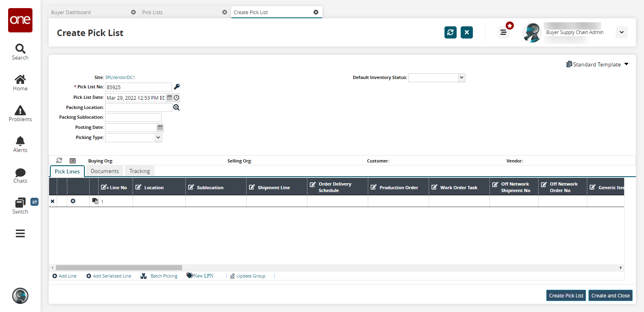Click the plus icon in line 1 row

[73, 201]
